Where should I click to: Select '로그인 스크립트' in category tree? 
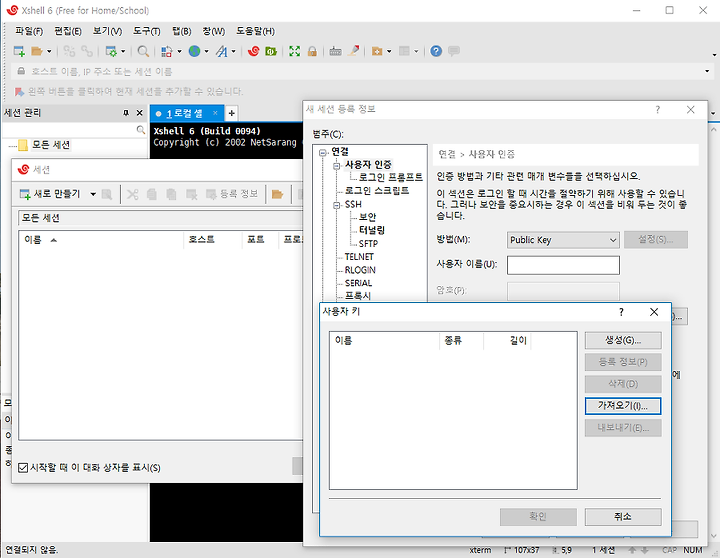(x=377, y=191)
